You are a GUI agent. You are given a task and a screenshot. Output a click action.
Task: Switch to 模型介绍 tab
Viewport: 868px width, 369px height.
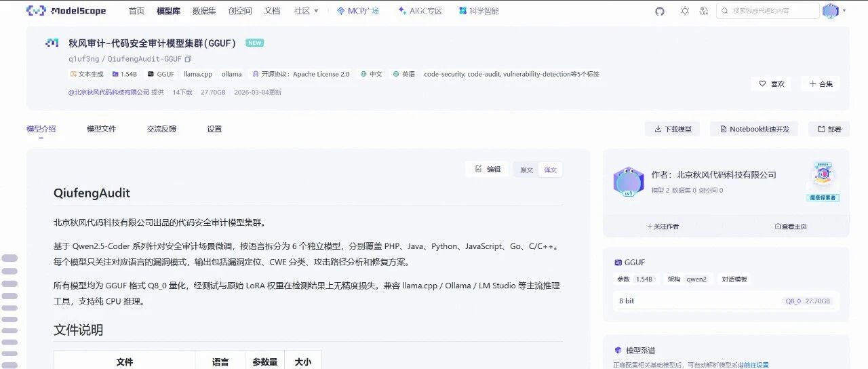(x=41, y=129)
